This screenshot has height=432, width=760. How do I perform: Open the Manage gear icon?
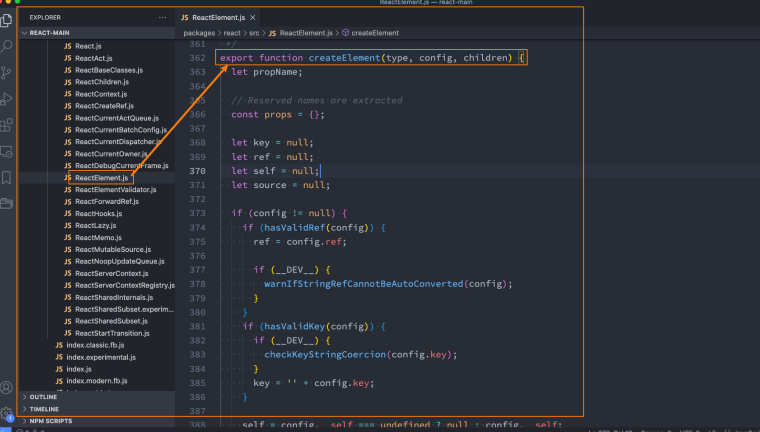(6, 414)
